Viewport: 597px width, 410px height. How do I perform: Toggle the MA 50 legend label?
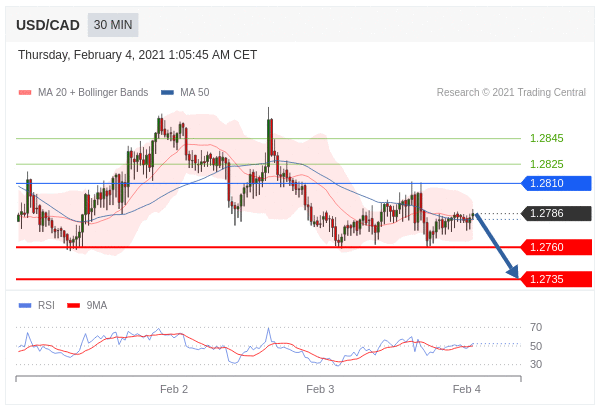coord(195,93)
